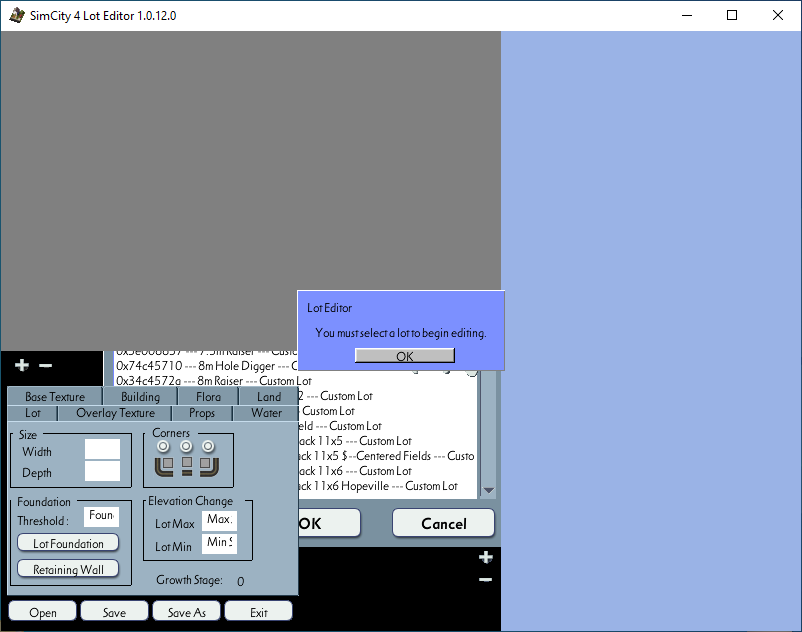Select the rounded-right corner shape icon
Screen dimensions: 802x632
(x=209, y=466)
